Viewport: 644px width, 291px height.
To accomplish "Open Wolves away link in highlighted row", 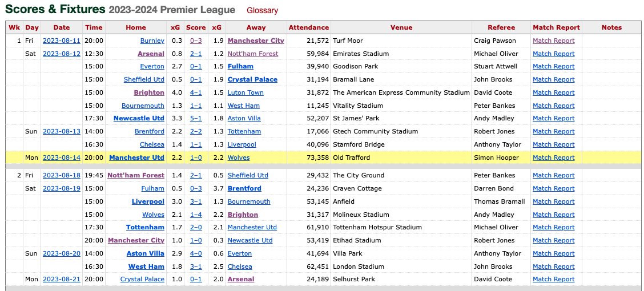I will 238,157.
